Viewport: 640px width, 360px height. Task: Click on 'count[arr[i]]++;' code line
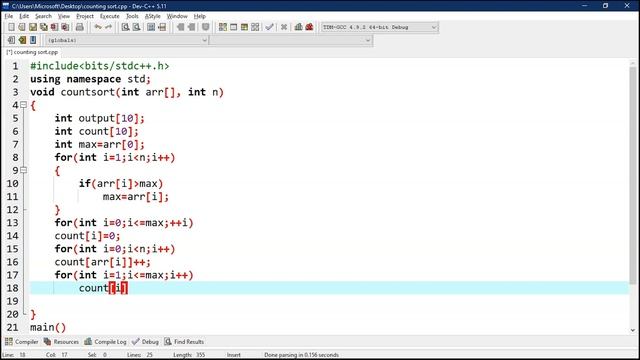(102, 262)
